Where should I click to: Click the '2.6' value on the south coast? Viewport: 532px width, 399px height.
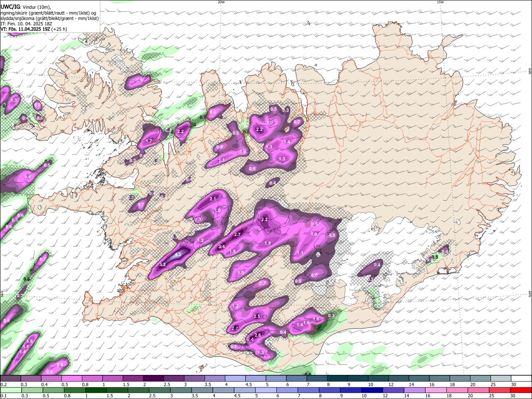pos(257,335)
